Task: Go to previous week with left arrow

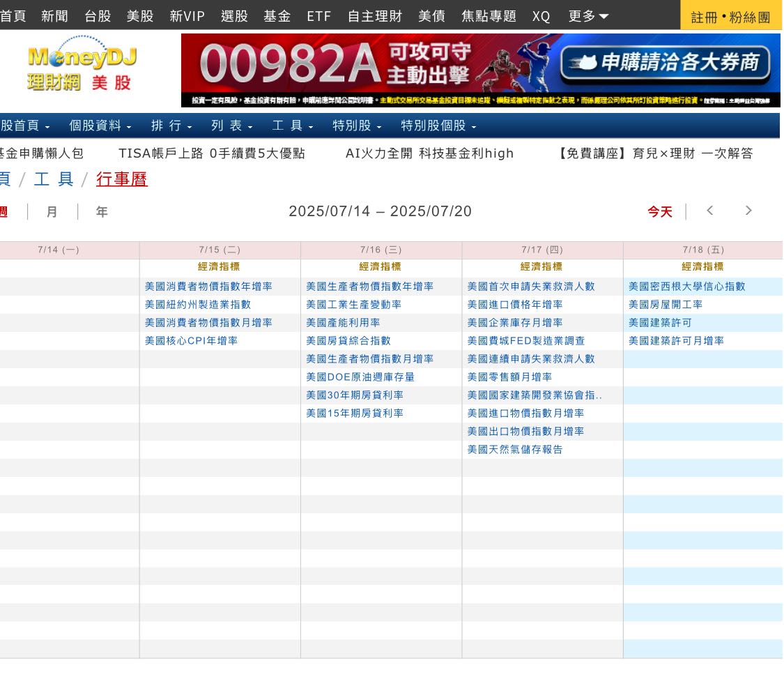Action: pos(709,211)
